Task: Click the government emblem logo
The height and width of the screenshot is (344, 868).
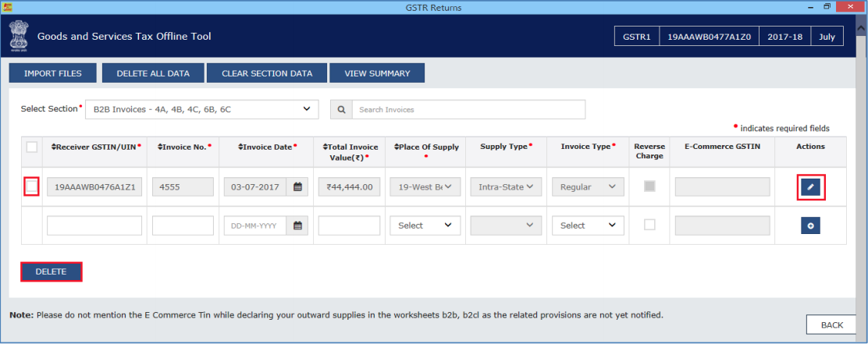Action: tap(18, 37)
